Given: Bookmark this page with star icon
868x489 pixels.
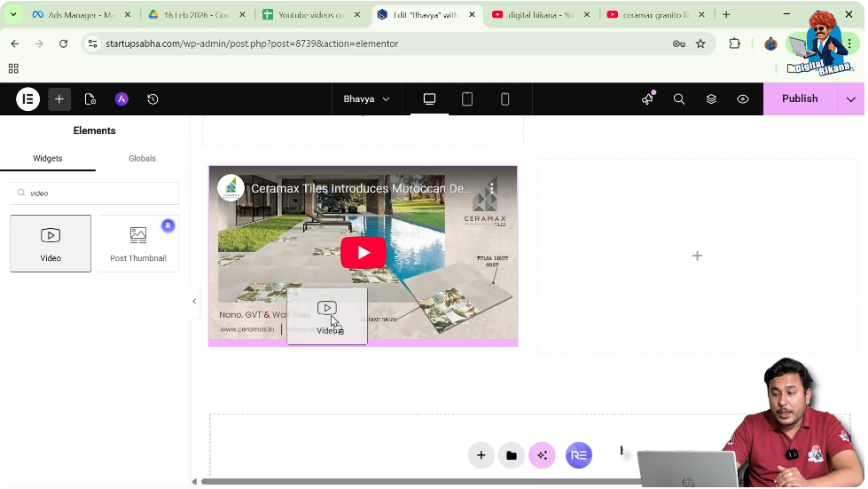Looking at the screenshot, I should (700, 43).
